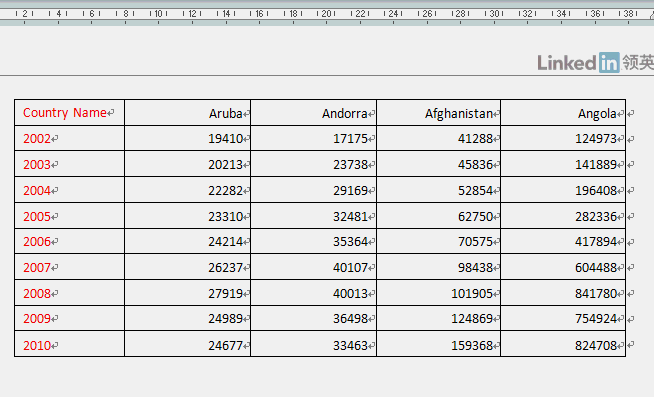654x397 pixels.
Task: Select the Aruba column header cell
Action: [187, 113]
